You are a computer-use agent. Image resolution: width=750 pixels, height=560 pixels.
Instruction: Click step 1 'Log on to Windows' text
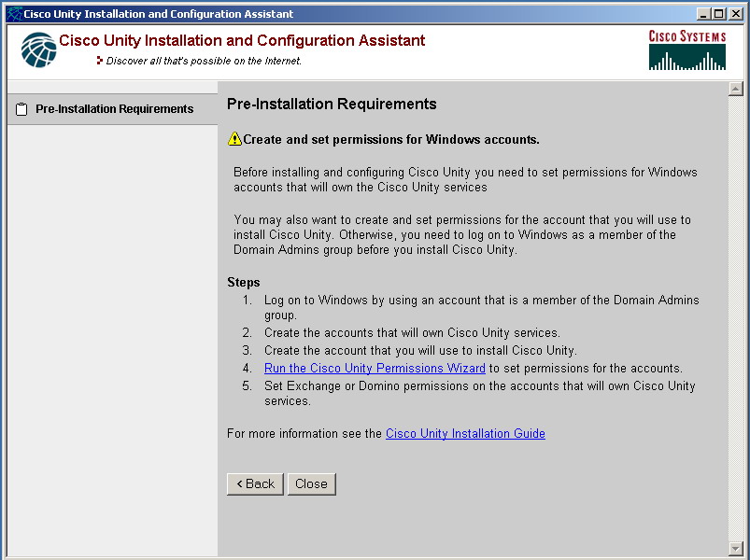[x=481, y=307]
